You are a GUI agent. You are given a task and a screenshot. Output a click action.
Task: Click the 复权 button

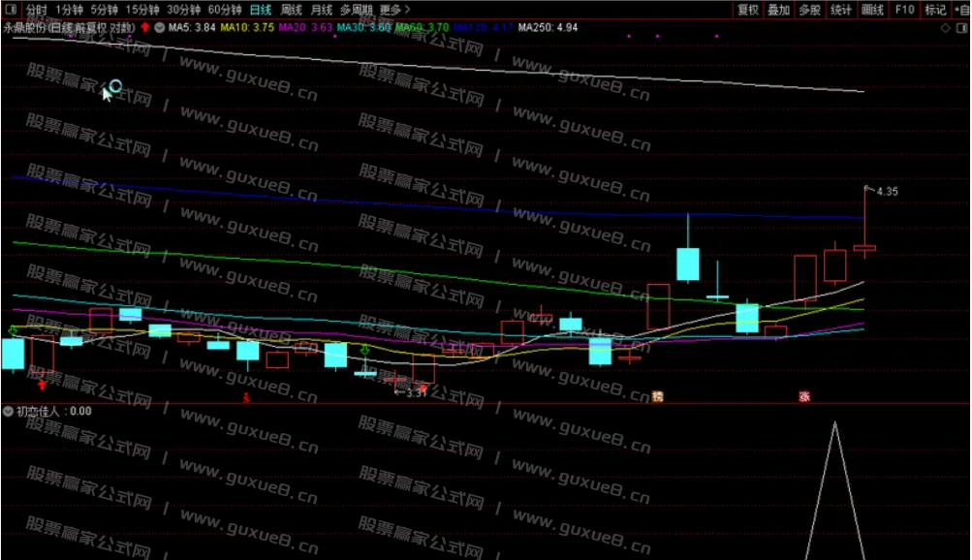click(747, 10)
